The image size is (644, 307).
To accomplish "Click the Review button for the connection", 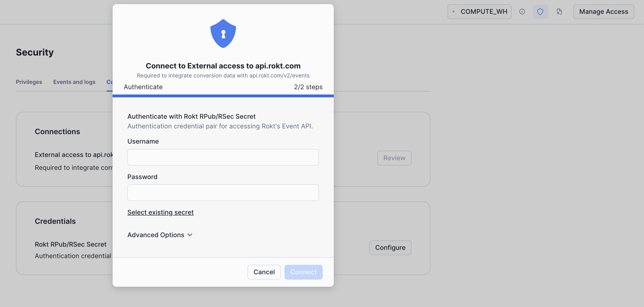I will (x=394, y=158).
